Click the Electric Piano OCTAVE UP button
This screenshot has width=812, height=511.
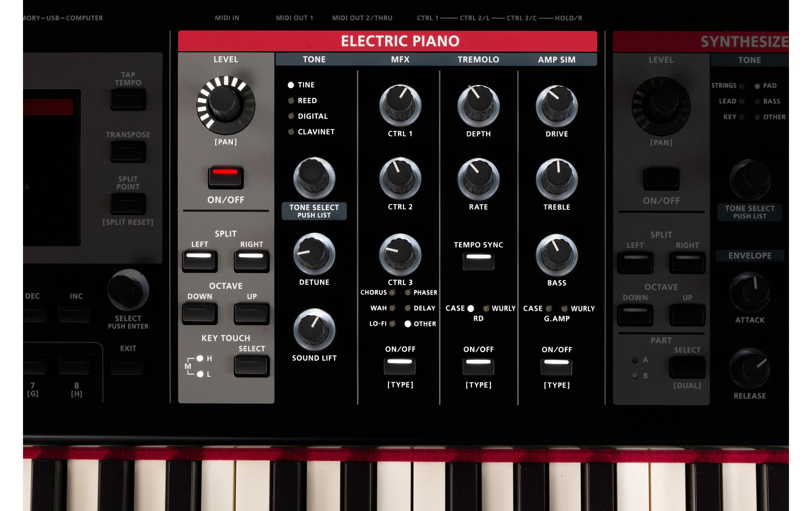[251, 314]
